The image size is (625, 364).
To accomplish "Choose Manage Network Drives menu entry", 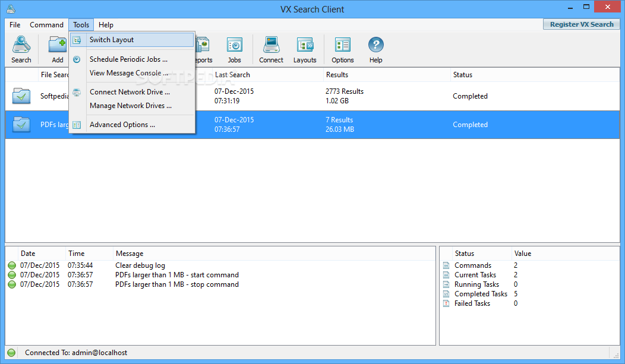I will pyautogui.click(x=132, y=106).
